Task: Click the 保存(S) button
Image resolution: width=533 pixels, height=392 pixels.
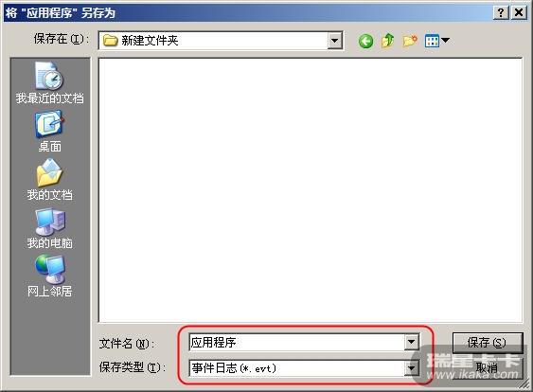Action: [488, 343]
